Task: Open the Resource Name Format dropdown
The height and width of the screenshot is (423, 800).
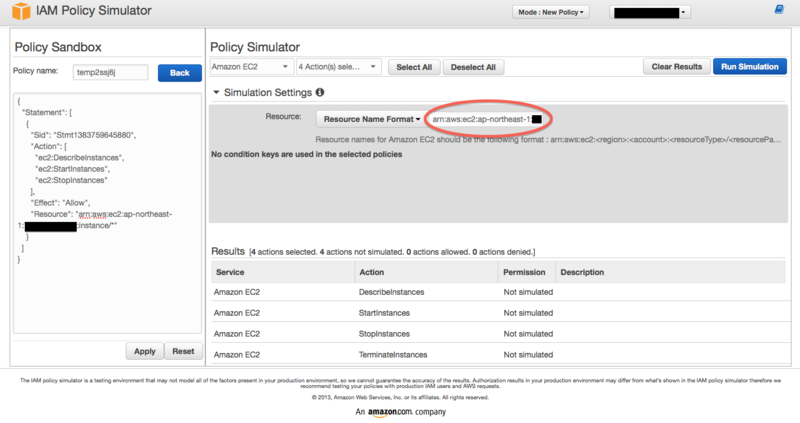Action: click(x=371, y=119)
